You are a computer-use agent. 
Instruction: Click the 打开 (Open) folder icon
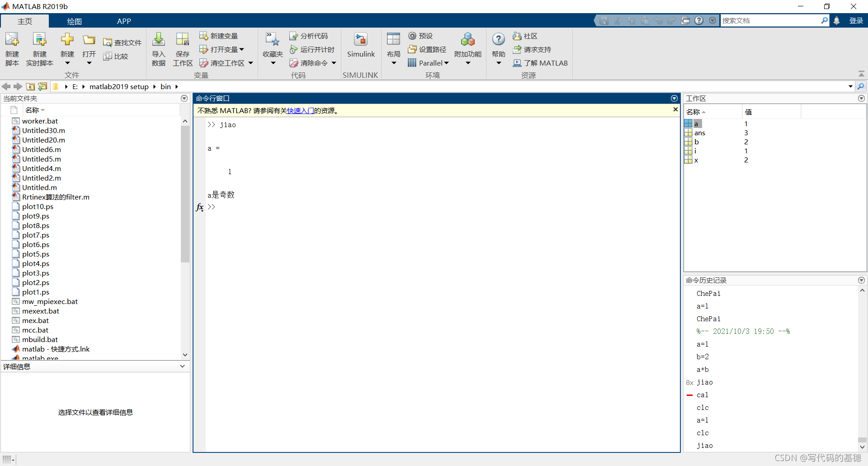pos(89,40)
